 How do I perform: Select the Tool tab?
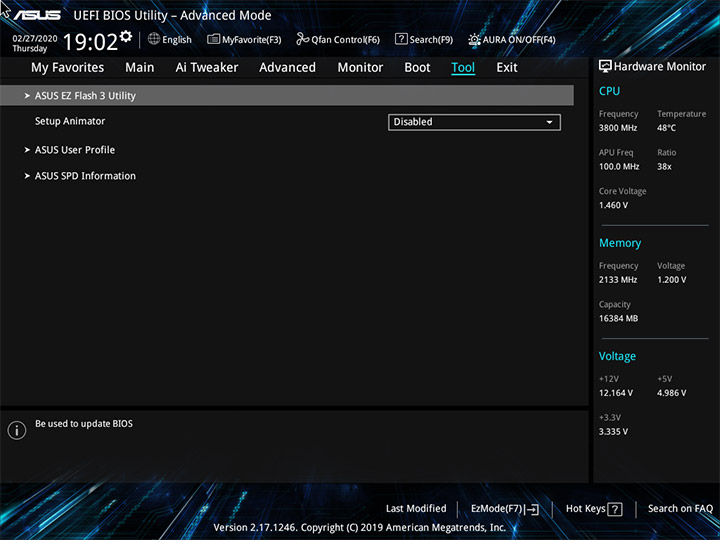click(x=463, y=68)
